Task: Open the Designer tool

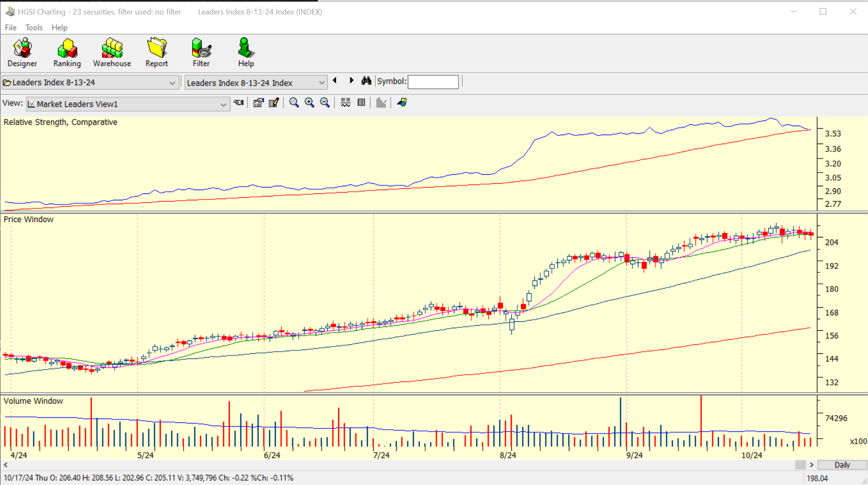Action: (x=22, y=53)
